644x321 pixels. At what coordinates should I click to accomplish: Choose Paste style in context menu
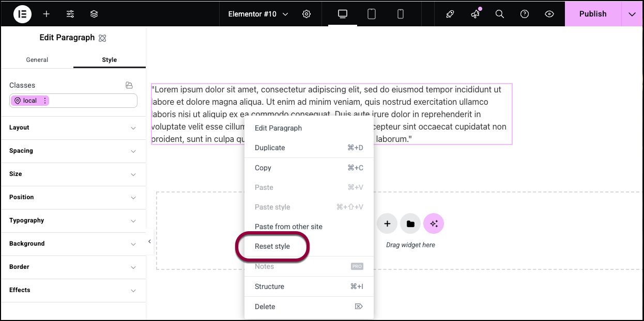(309, 207)
